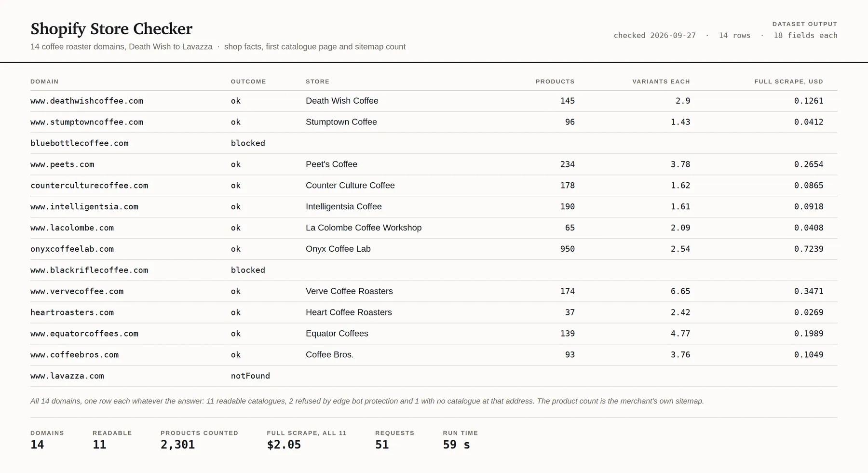Click domain www.stumptowncoffee.com

click(87, 122)
